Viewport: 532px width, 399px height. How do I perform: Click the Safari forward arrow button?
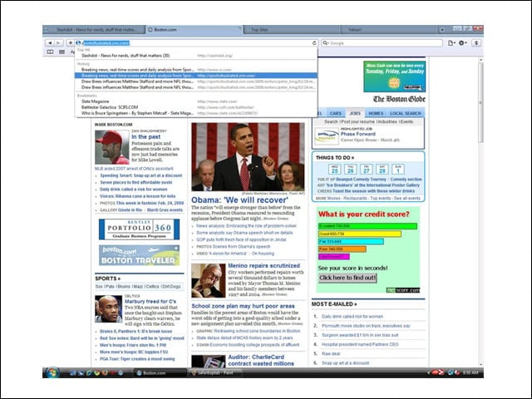(58, 42)
